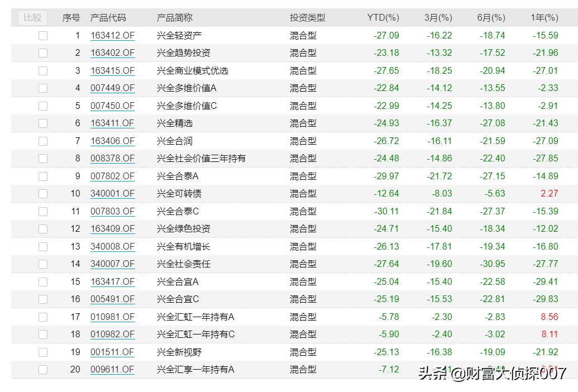Screen dimensions: 578x392
Task: Open fund code 009611.OF
Action: click(112, 370)
